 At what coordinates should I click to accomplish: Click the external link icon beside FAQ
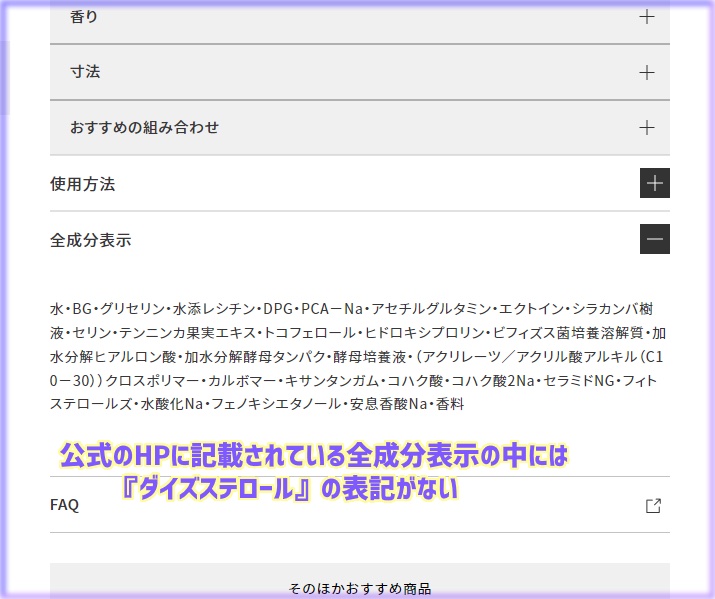click(653, 505)
